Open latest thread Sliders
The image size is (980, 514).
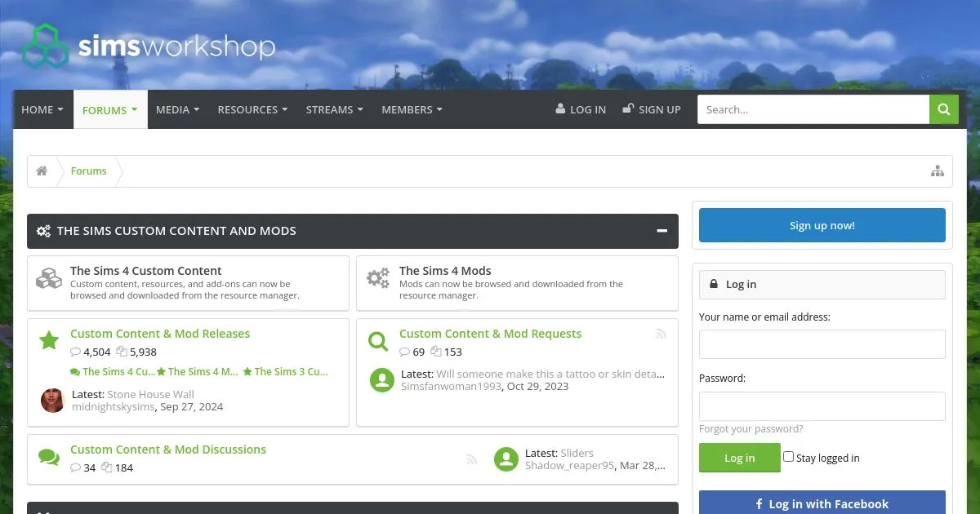point(577,453)
